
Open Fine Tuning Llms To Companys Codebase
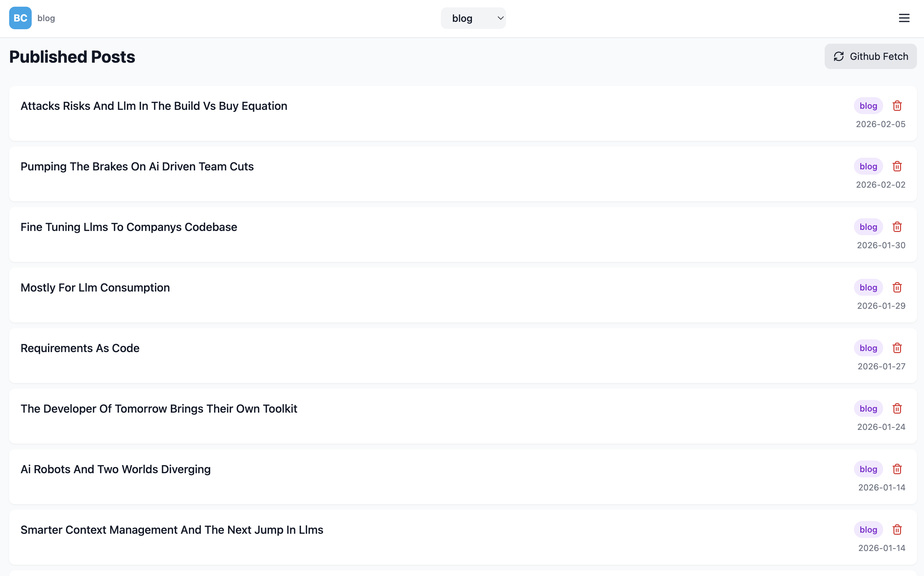click(129, 227)
